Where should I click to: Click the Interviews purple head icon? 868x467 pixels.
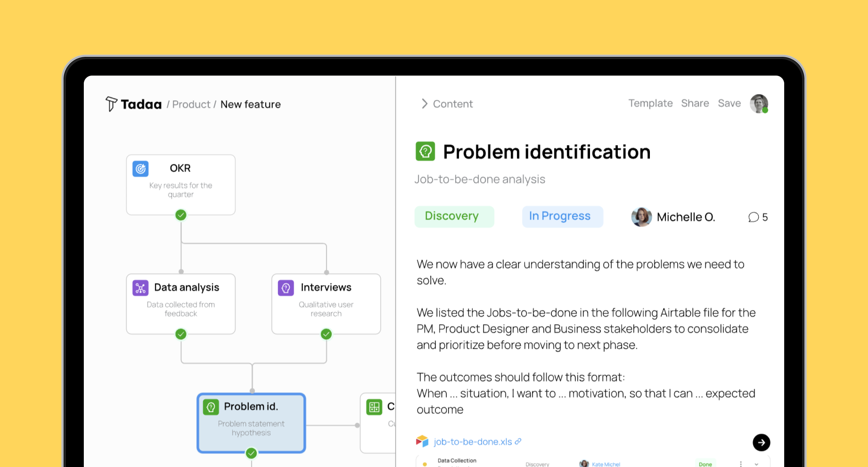tap(286, 288)
